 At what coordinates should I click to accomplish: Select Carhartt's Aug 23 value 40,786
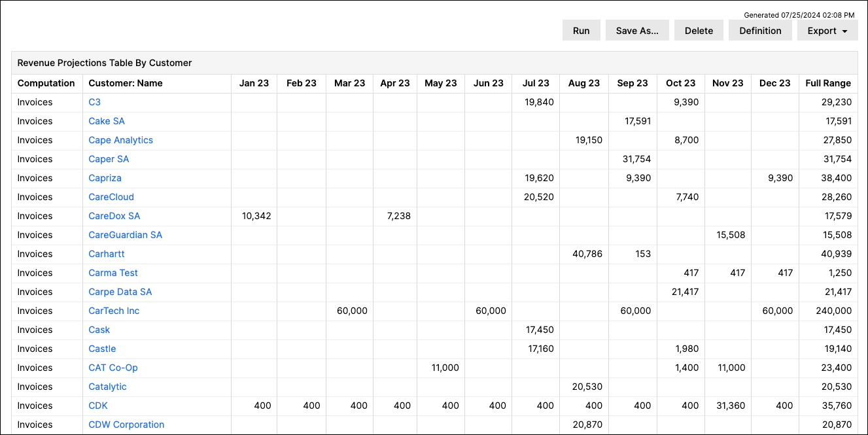587,254
